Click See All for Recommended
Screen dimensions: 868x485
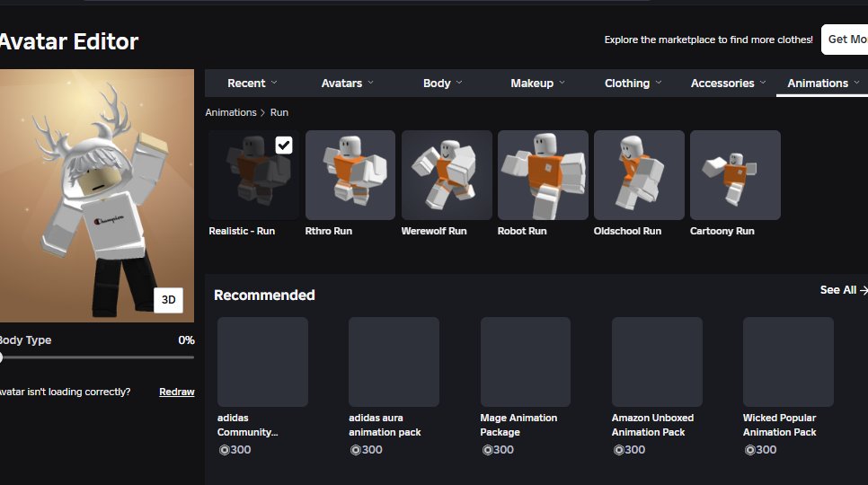point(843,290)
